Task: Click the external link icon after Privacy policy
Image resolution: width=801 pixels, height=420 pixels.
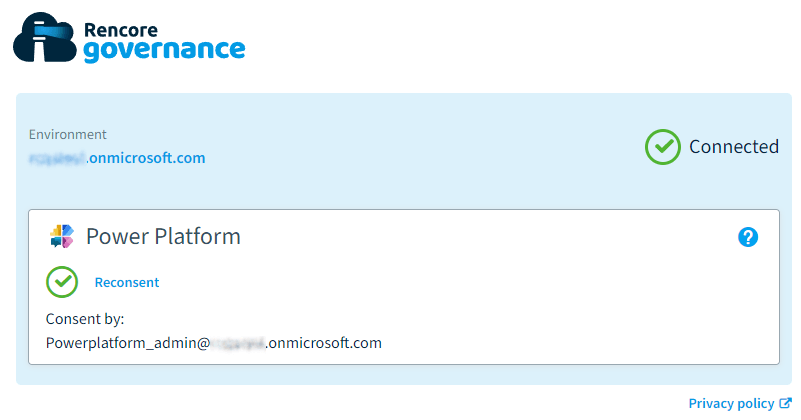Action: tap(786, 403)
